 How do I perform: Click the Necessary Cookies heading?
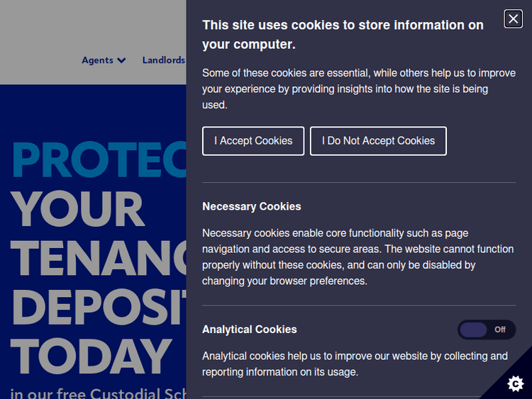click(x=252, y=206)
